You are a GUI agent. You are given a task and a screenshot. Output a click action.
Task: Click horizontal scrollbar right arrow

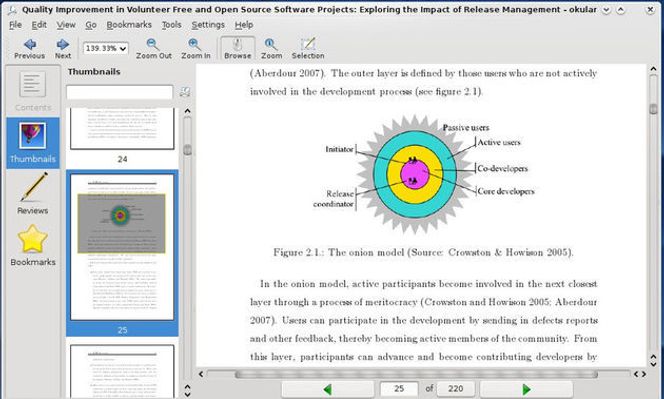click(643, 374)
